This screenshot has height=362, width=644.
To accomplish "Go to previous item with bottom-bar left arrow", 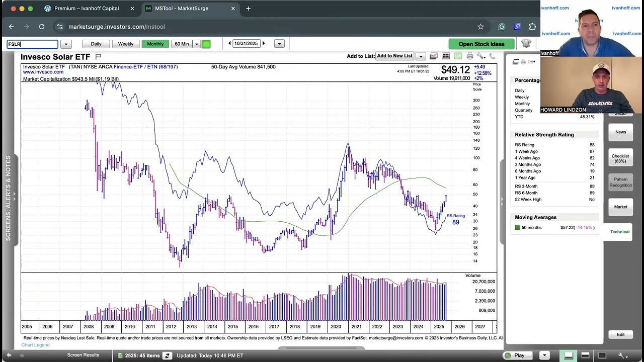I will coord(8,355).
